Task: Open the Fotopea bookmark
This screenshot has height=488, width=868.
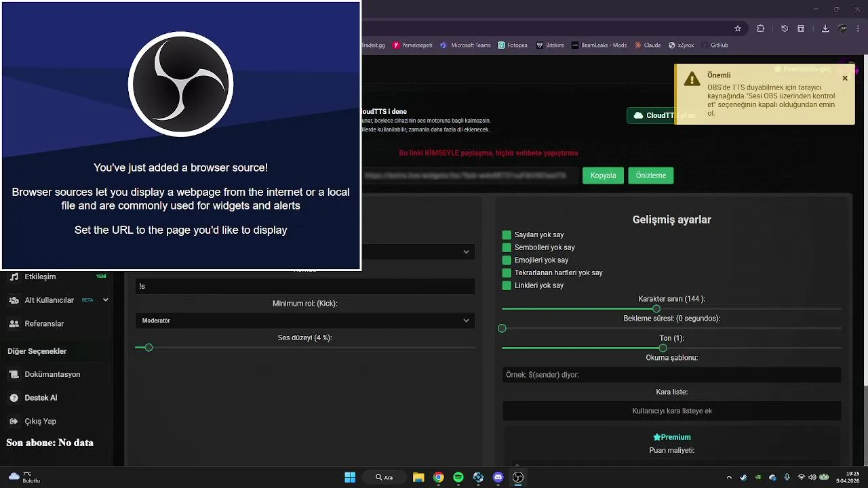Action: tap(513, 45)
